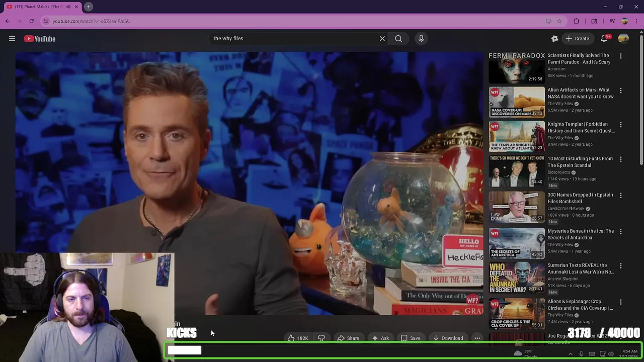Screen dimensions: 644x362
Task: Open title 'Alien Artifacts on Mars'
Action: click(581, 93)
